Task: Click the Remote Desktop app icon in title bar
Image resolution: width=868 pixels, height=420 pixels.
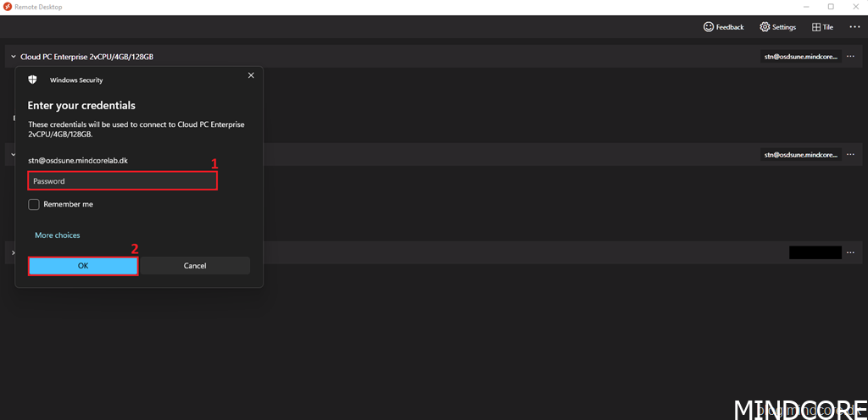Action: point(7,7)
